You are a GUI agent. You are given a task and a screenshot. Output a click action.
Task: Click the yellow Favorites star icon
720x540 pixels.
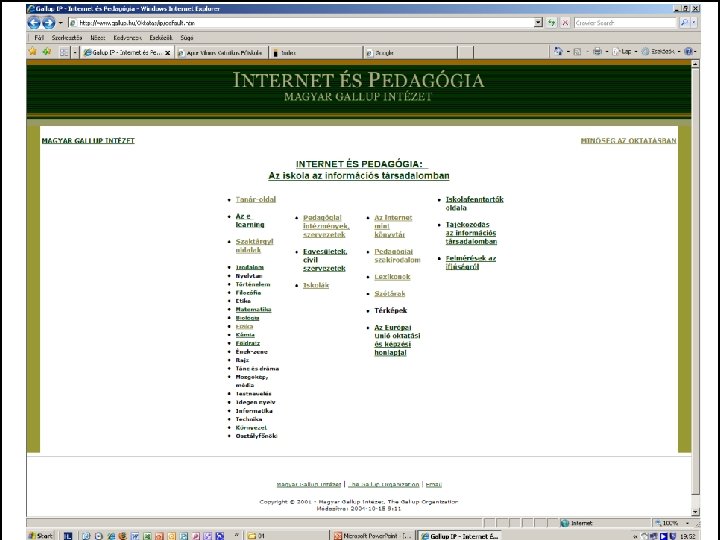pos(33,52)
